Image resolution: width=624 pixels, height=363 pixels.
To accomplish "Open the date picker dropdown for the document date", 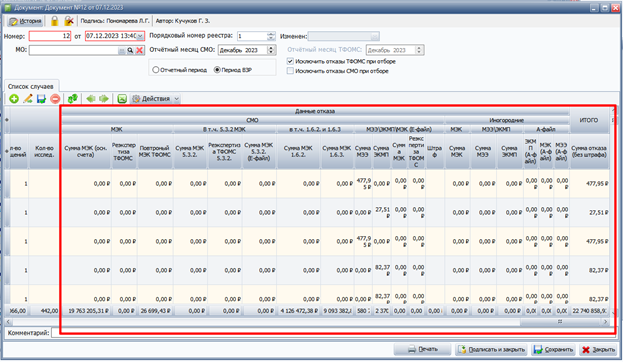I will coord(140,36).
